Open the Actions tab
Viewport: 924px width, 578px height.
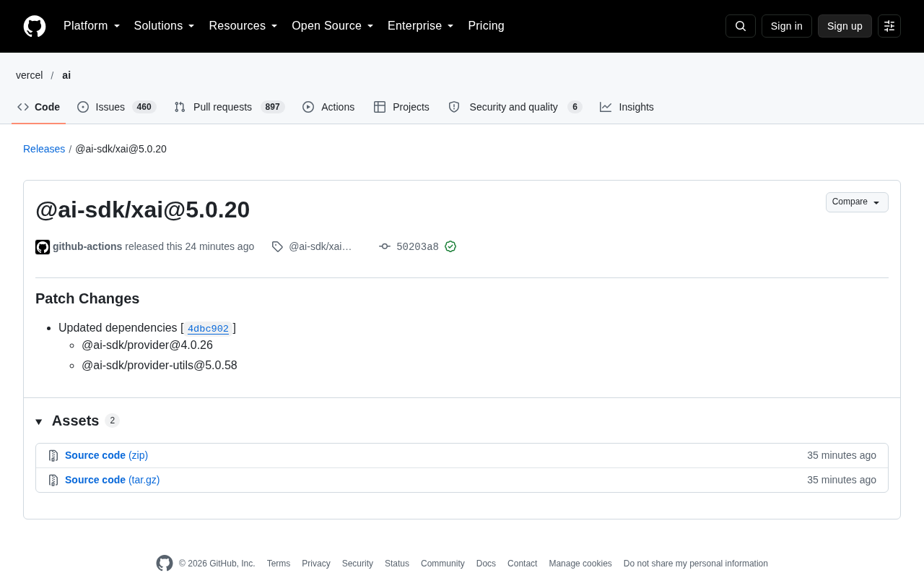pos(328,107)
